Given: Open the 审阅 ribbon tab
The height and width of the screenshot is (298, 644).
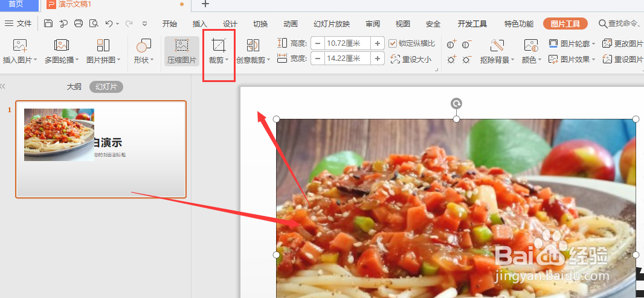Looking at the screenshot, I should (x=373, y=24).
